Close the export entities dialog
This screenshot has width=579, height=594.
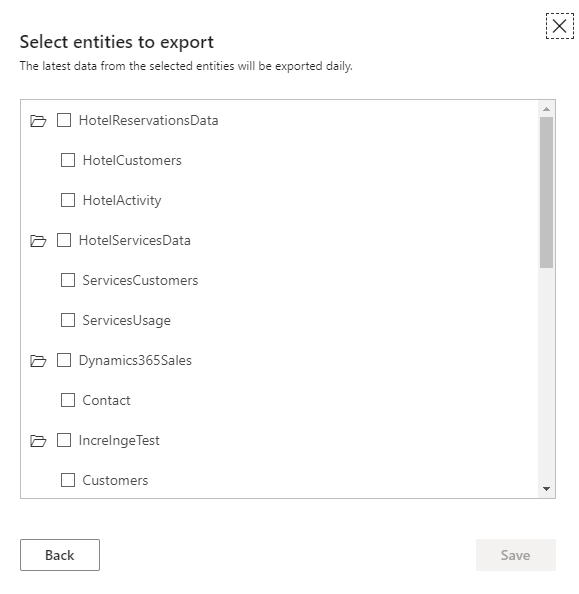559,26
